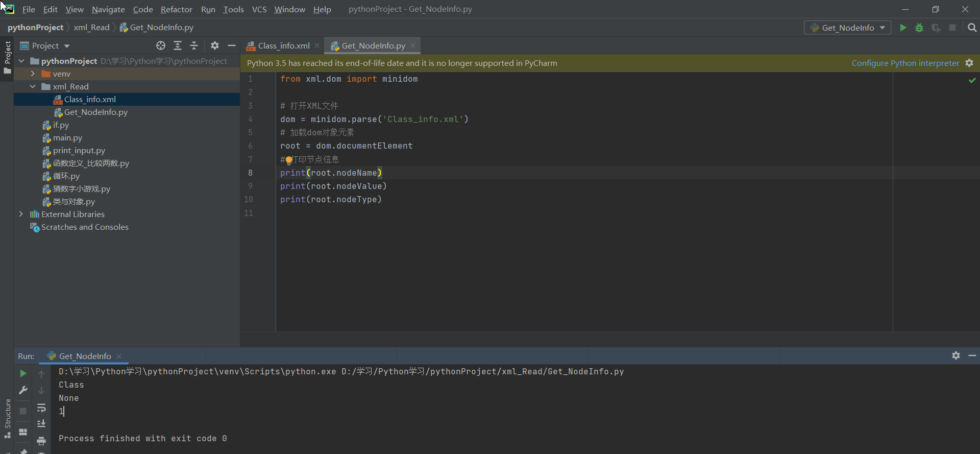This screenshot has width=980, height=454.
Task: Click the print icon in Run panel
Action: [x=41, y=441]
